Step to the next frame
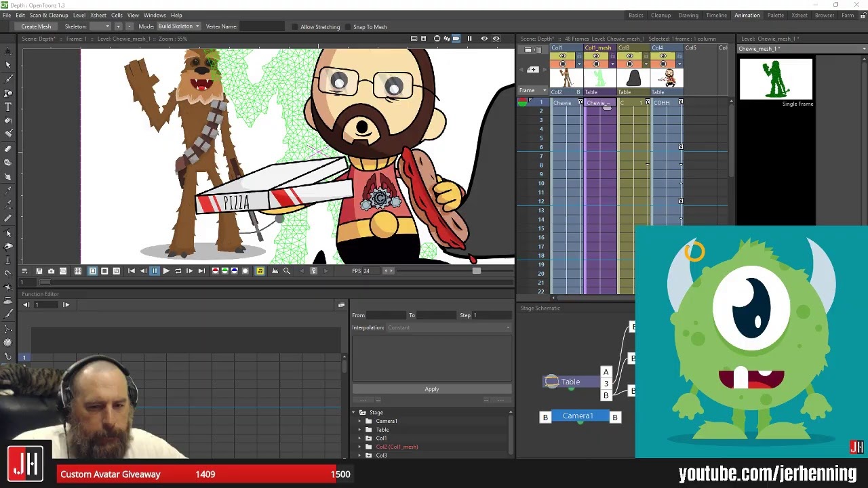 click(189, 271)
